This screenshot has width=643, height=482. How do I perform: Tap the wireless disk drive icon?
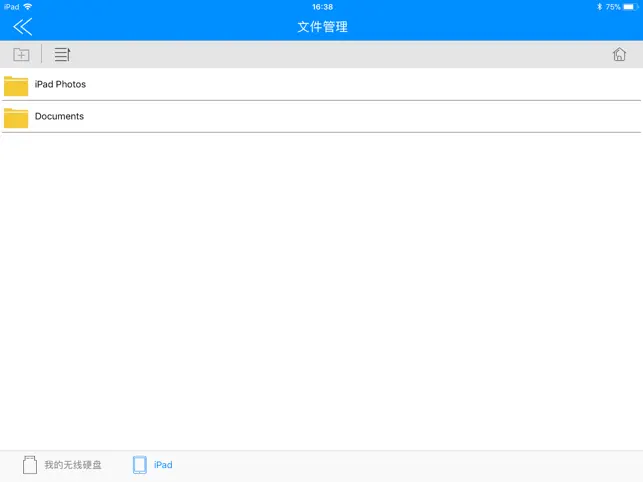point(30,465)
